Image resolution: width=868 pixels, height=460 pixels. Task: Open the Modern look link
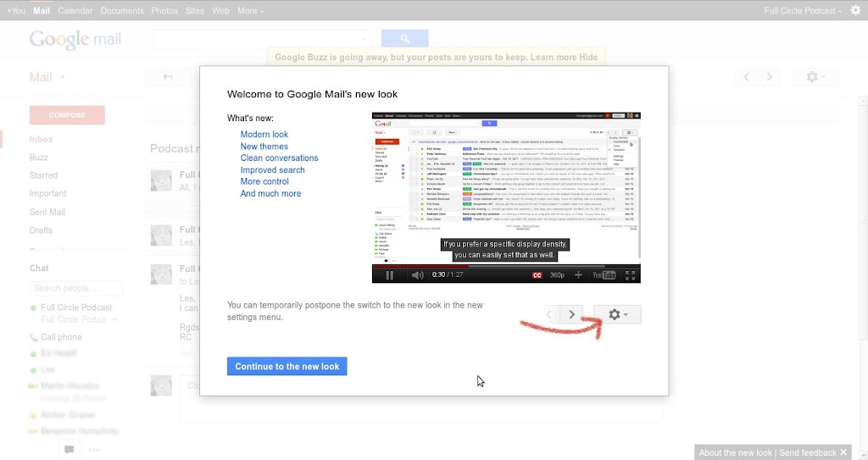(264, 134)
